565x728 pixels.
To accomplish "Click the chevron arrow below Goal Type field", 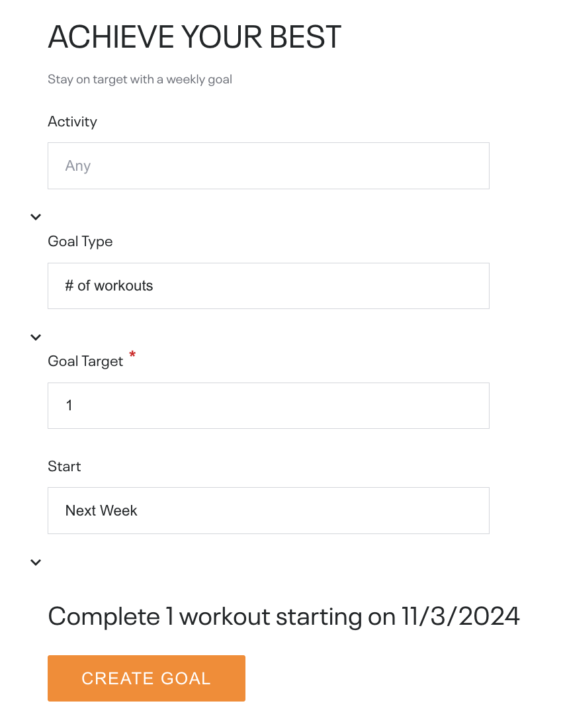I will pyautogui.click(x=36, y=337).
